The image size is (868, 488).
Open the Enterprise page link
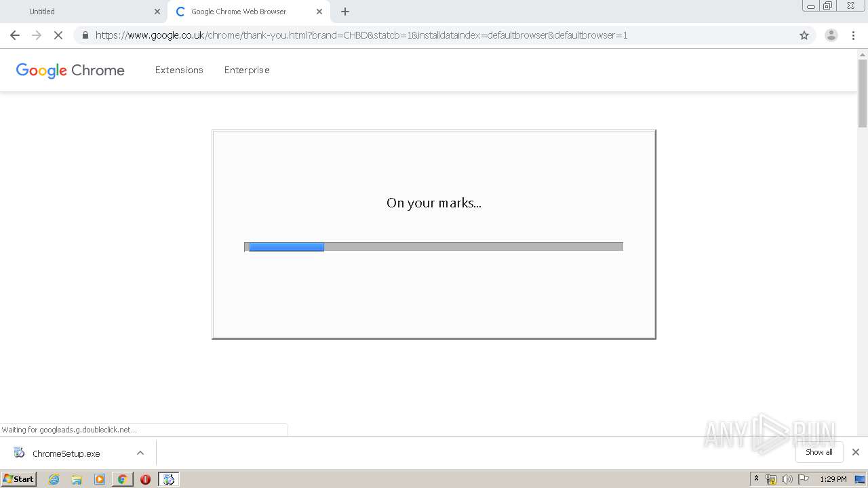(247, 70)
